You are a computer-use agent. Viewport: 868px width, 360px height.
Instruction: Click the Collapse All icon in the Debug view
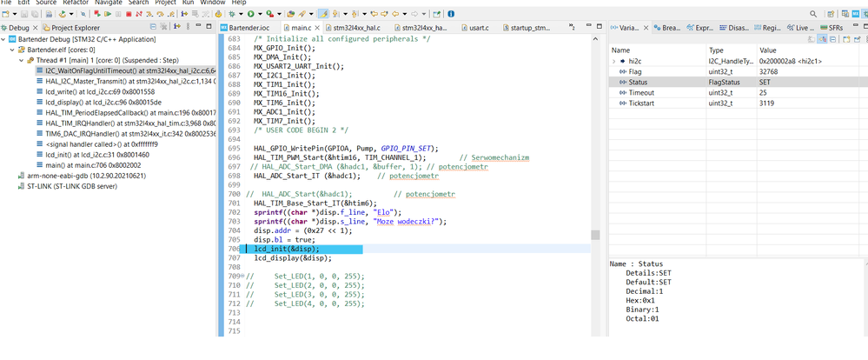[x=154, y=28]
